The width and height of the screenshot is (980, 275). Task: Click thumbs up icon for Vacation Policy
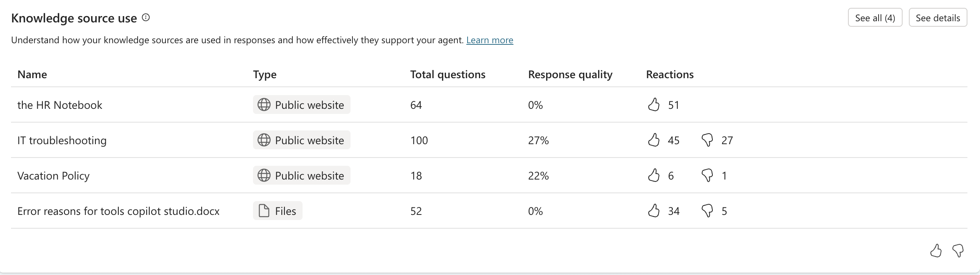tap(654, 175)
